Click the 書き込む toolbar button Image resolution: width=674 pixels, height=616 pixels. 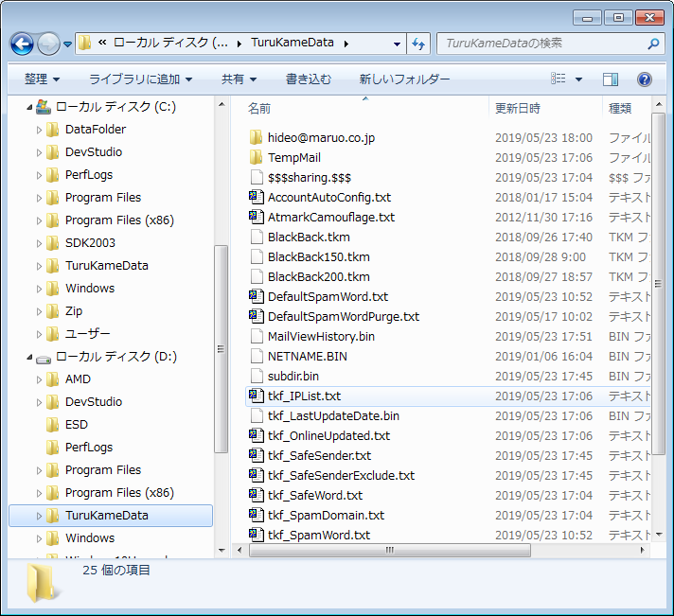click(x=309, y=79)
